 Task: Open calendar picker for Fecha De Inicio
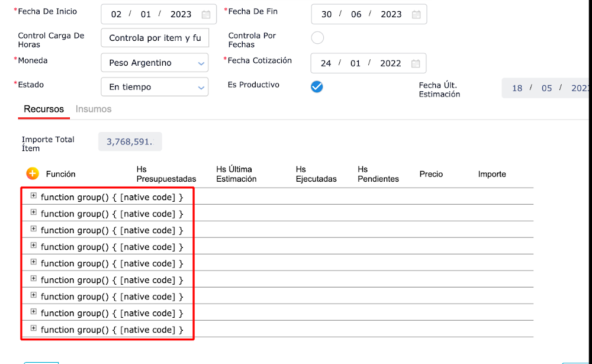pyautogui.click(x=205, y=14)
